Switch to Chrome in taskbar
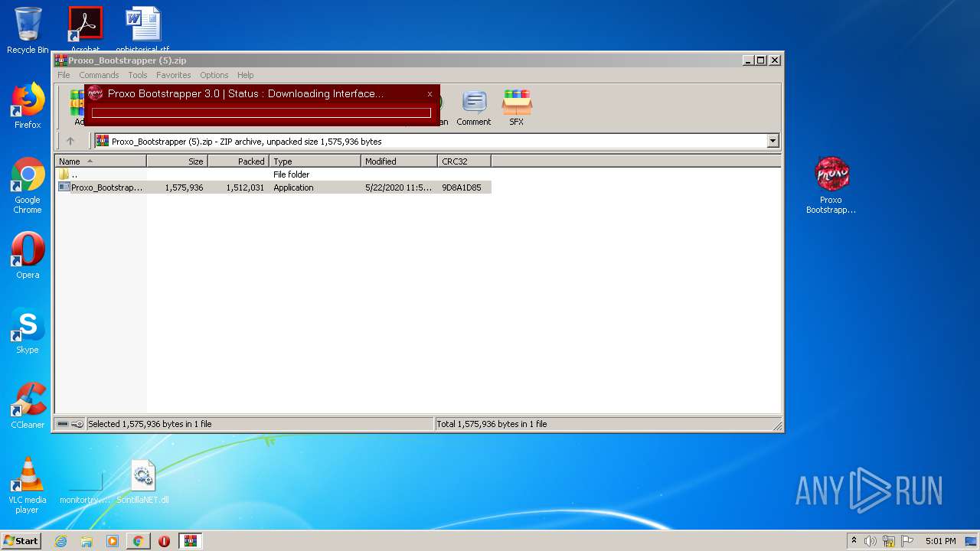Viewport: 980px width, 551px height. 138,541
